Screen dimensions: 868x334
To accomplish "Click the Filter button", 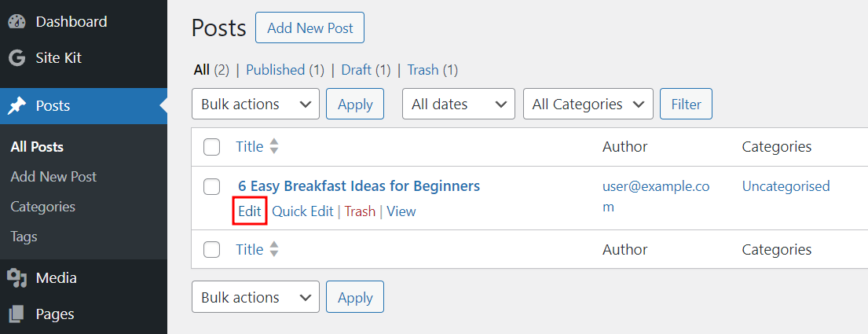I will tap(686, 104).
